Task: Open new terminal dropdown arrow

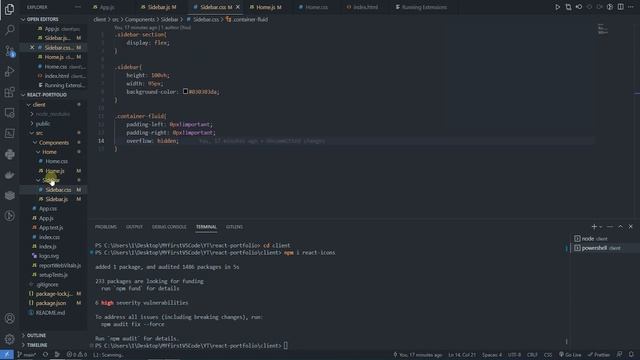Action: (x=601, y=227)
